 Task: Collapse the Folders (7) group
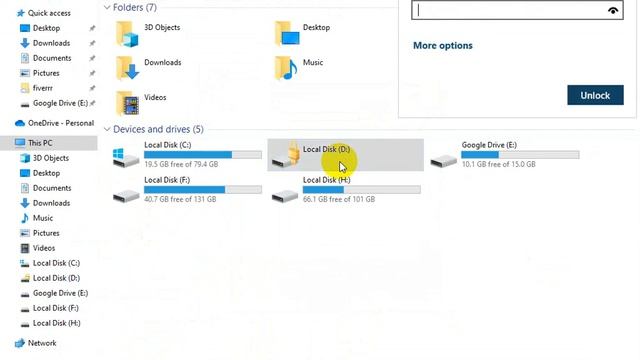pyautogui.click(x=107, y=7)
